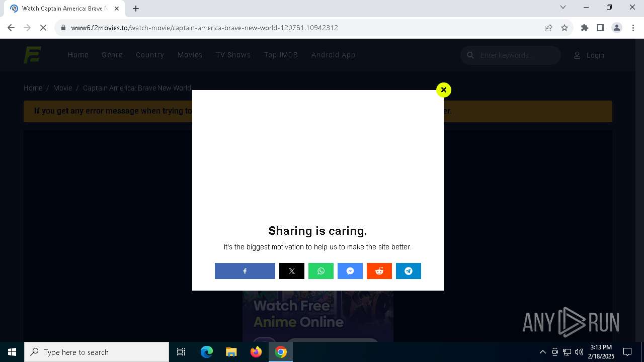The width and height of the screenshot is (644, 362).
Task: Open Country nav menu
Action: pyautogui.click(x=150, y=55)
